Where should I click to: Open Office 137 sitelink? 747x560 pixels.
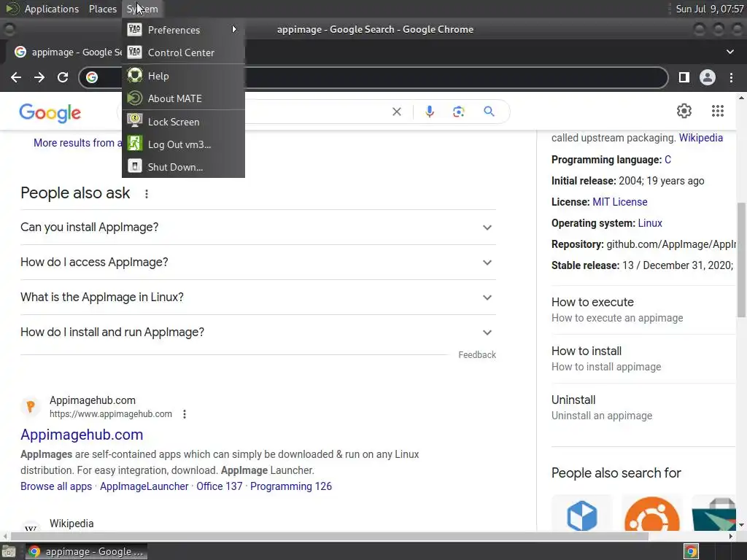pos(219,486)
